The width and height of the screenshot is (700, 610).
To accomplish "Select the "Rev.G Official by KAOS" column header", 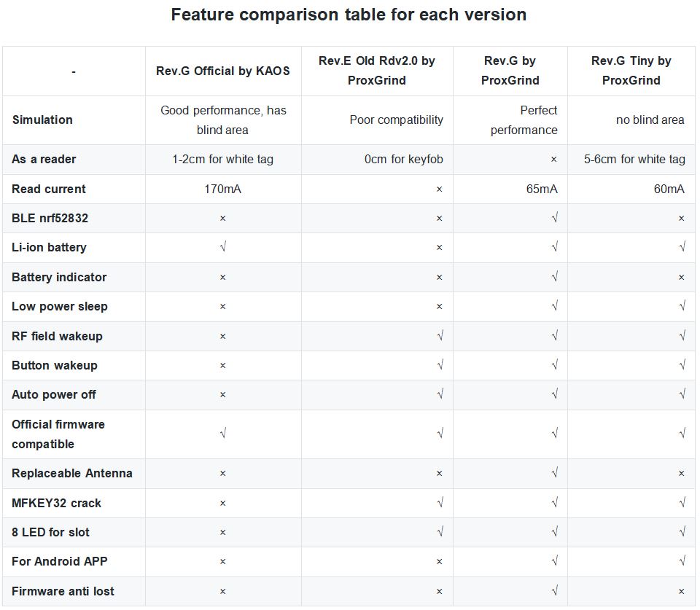I will tap(222, 71).
